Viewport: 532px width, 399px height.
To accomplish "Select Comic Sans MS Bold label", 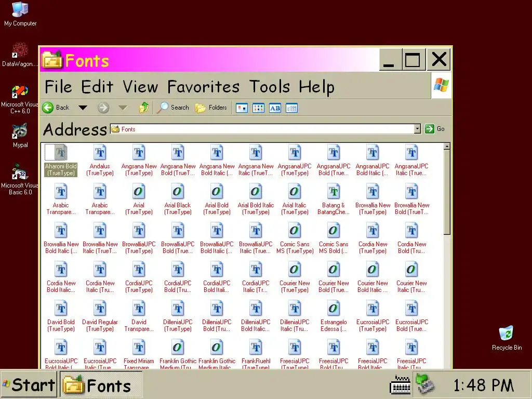I will point(334,248).
